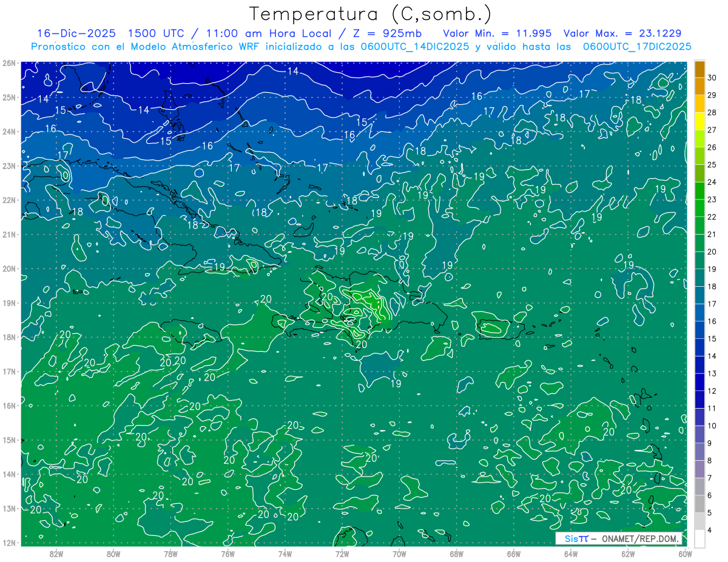
Task: Click the 'Temperatura (C,somb.)' title
Action: 371,14
